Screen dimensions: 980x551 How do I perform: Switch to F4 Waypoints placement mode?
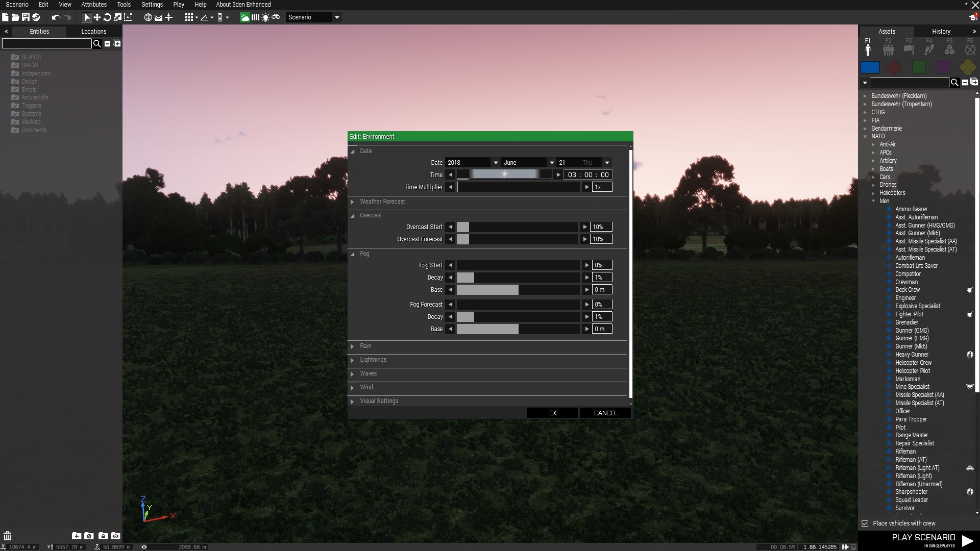click(929, 48)
